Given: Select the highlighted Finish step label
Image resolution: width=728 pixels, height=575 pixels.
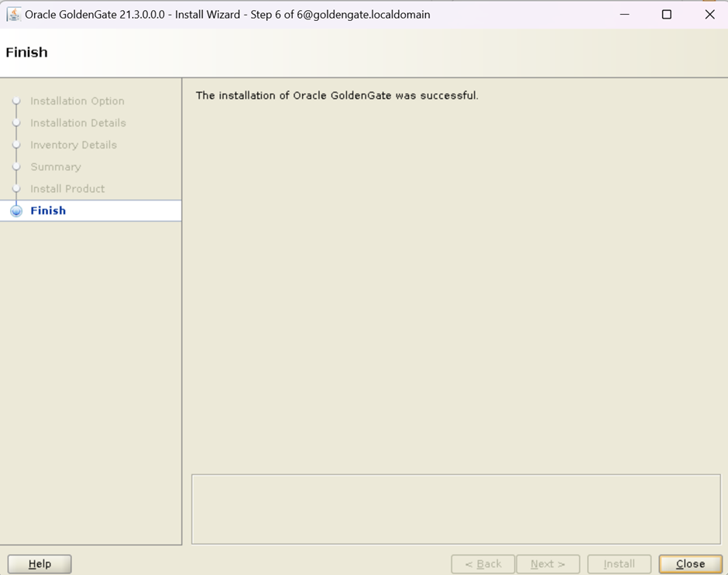Looking at the screenshot, I should coord(48,210).
